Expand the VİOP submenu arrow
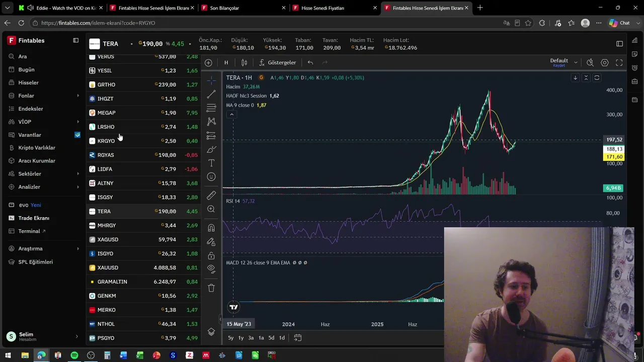This screenshot has width=644, height=362. 78,122
